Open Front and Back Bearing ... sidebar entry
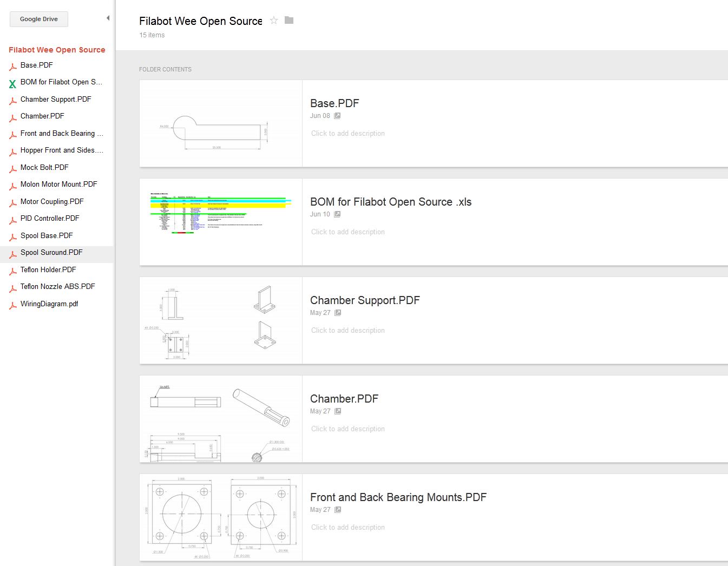Image resolution: width=728 pixels, height=566 pixels. click(x=62, y=133)
